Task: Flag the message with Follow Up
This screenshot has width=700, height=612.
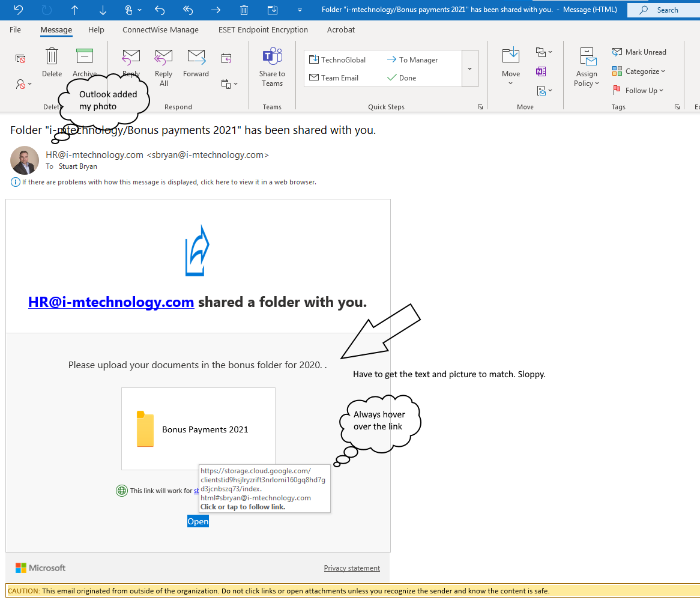Action: coord(638,90)
